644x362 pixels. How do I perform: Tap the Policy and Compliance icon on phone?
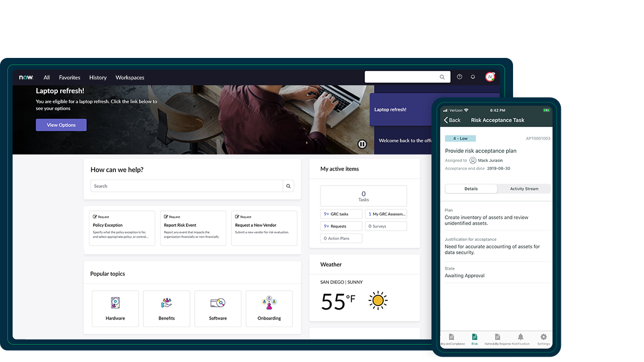(451, 337)
